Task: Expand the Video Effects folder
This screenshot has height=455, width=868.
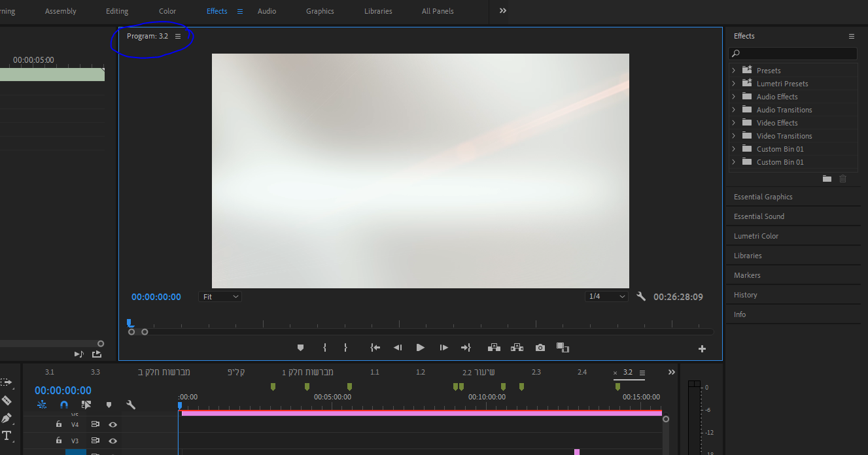Action: click(x=733, y=123)
